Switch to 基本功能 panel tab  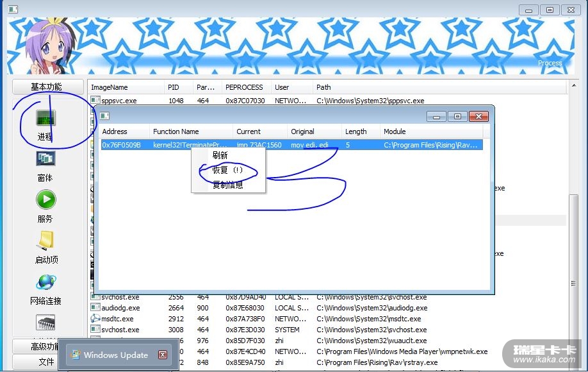(47, 87)
